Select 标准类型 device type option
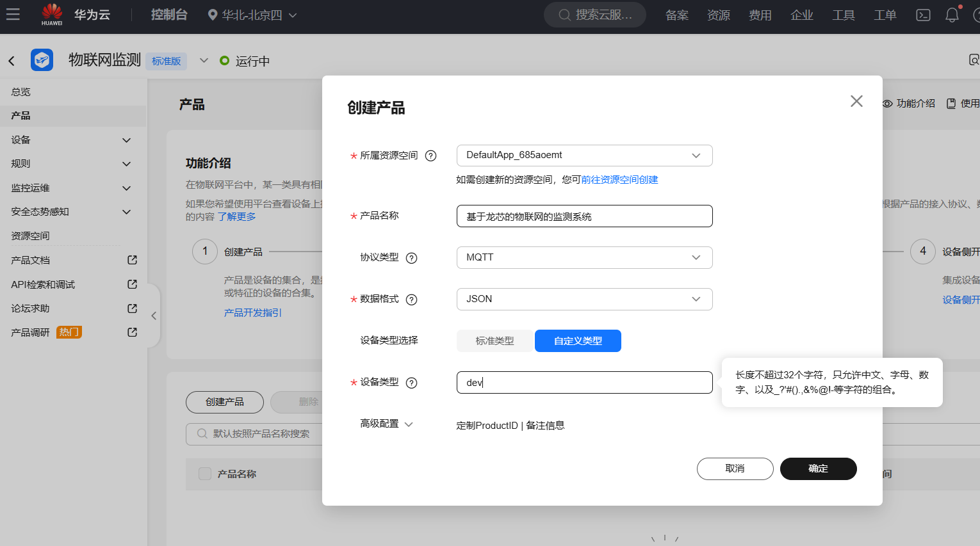Viewport: 980px width, 546px height. coord(494,341)
